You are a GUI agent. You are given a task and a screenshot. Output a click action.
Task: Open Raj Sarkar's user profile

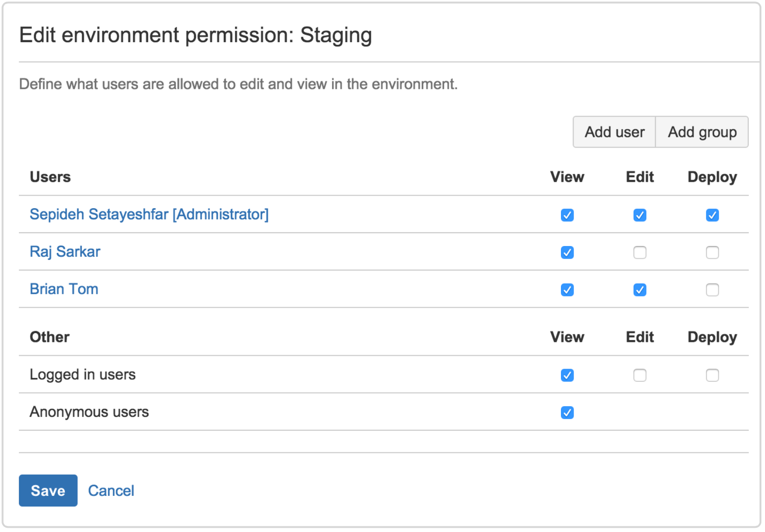click(x=65, y=251)
